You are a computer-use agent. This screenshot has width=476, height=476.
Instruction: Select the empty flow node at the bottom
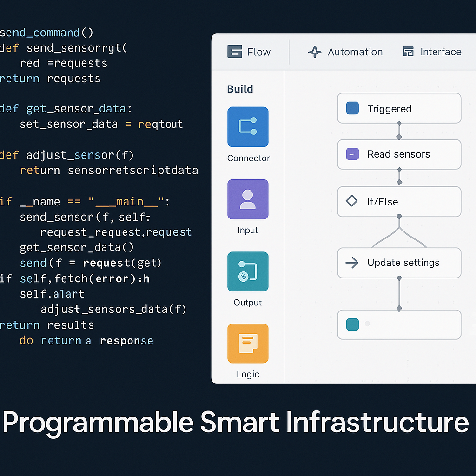pos(399,324)
